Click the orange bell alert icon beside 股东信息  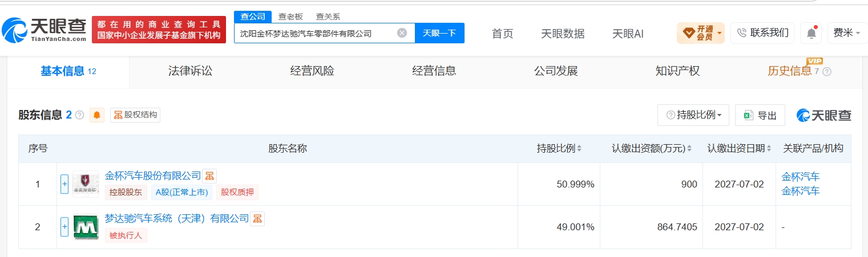coord(97,115)
